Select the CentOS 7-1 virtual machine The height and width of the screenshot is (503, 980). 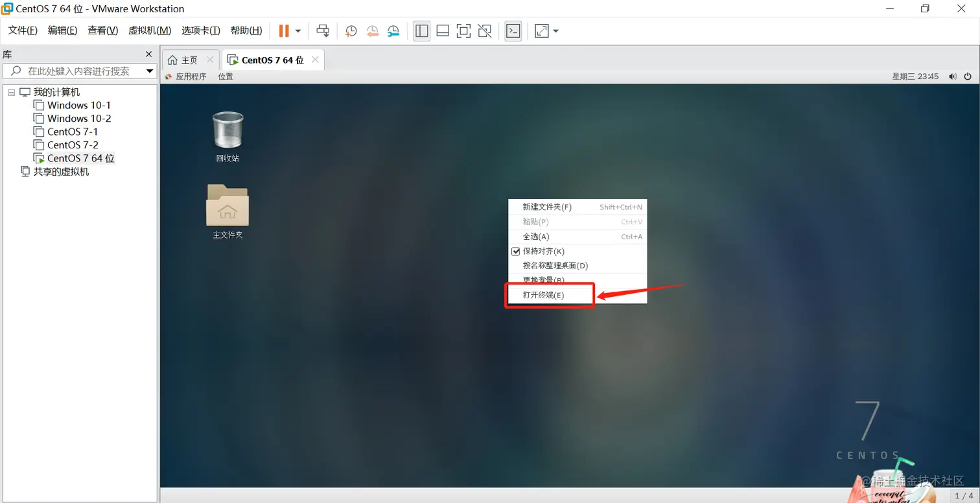coord(73,132)
